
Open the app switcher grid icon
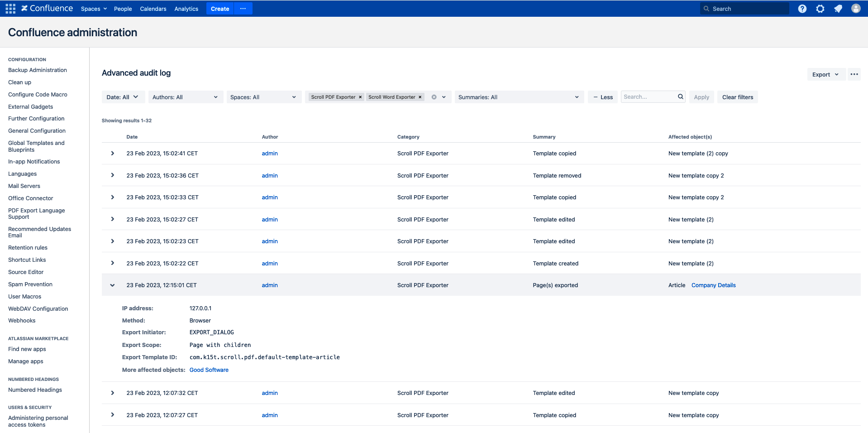10,9
